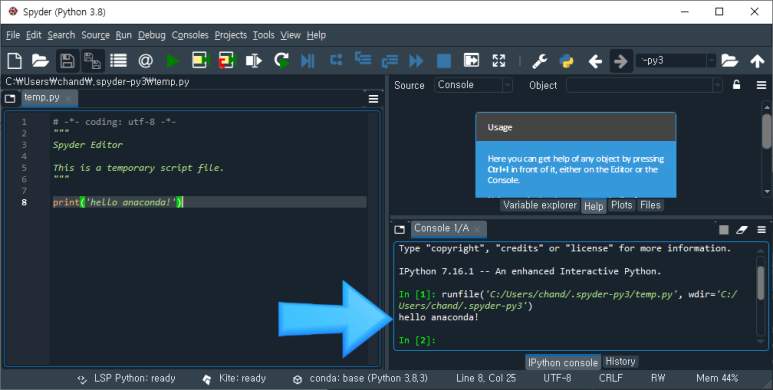This screenshot has width=773, height=390.
Task: Open the File menu
Action: (x=13, y=35)
